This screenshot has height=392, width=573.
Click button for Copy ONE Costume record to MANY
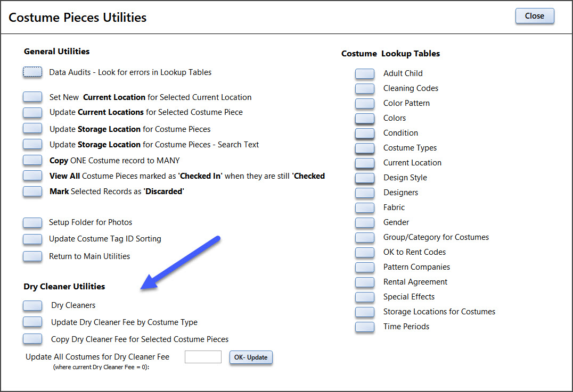32,160
